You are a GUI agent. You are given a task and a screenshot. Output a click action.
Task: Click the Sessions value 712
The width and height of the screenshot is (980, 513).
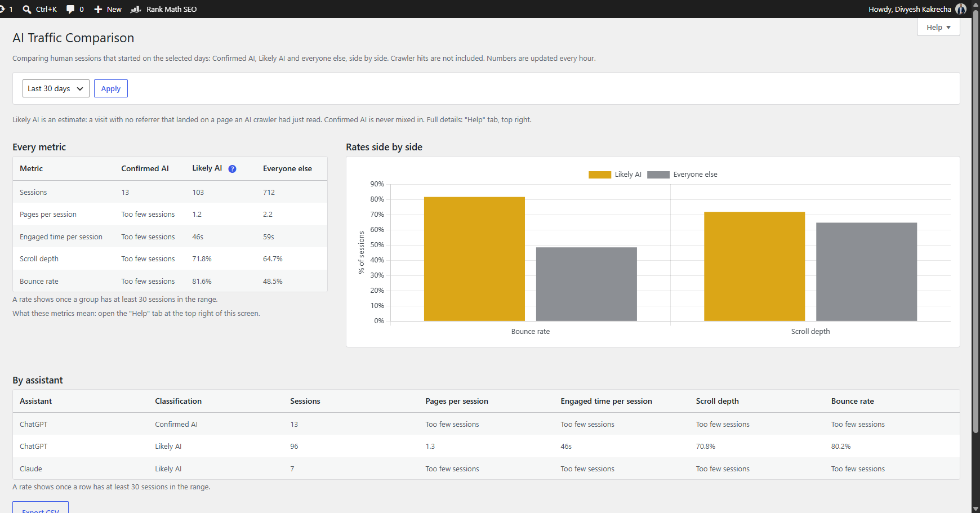269,193
